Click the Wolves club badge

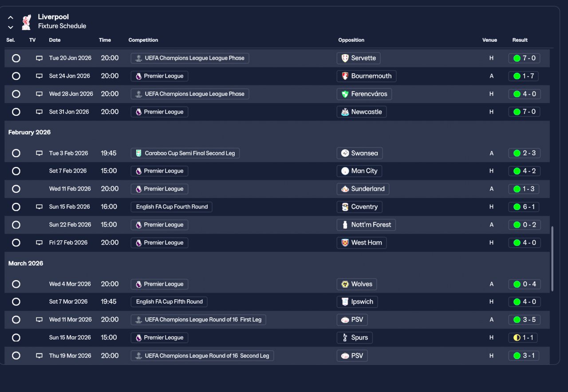tap(345, 284)
